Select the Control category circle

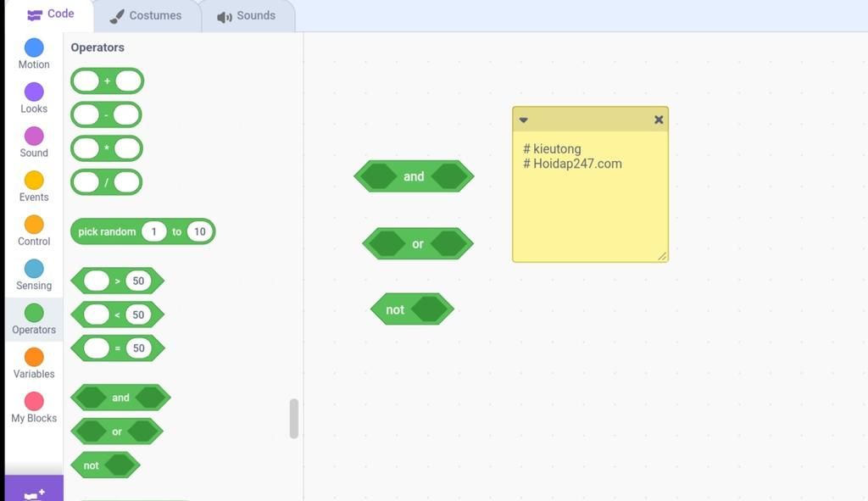(34, 225)
